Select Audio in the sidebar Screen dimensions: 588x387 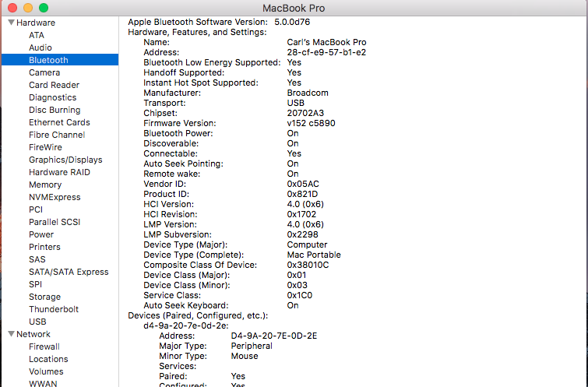[40, 47]
